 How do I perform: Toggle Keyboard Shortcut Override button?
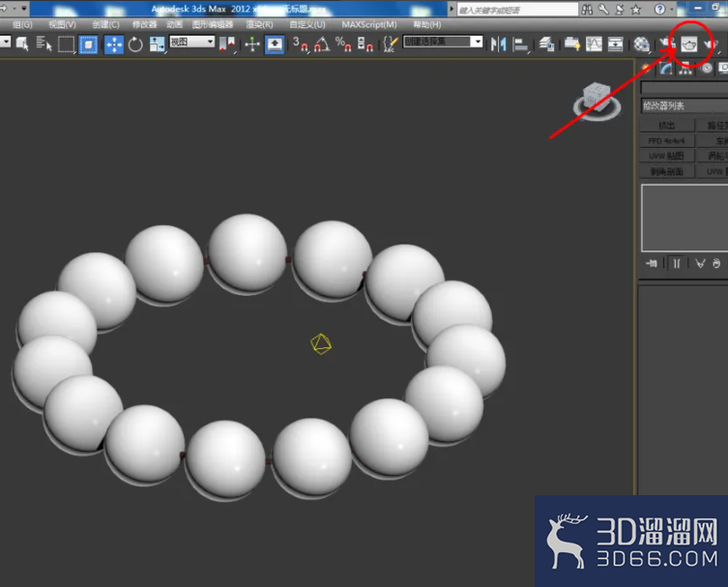click(275, 44)
